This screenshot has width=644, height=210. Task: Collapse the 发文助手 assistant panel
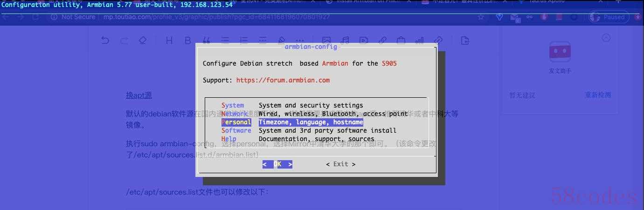606,38
